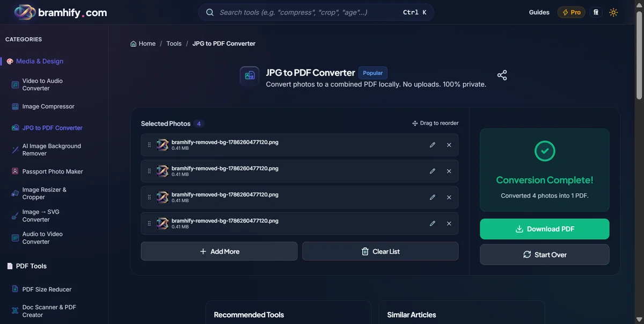Screen dimensions: 644x324
Task: Remove the fourth photo with its X
Action: coord(449,224)
